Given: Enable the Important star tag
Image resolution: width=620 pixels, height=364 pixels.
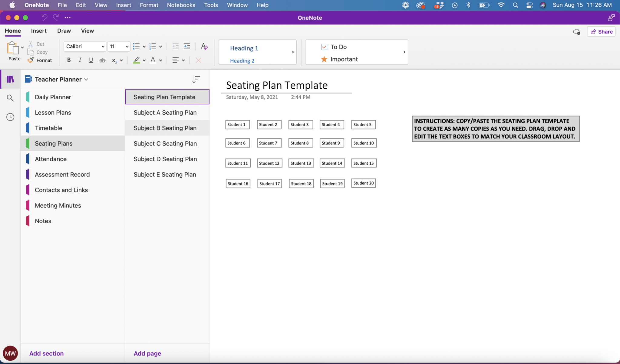Looking at the screenshot, I should [x=344, y=59].
